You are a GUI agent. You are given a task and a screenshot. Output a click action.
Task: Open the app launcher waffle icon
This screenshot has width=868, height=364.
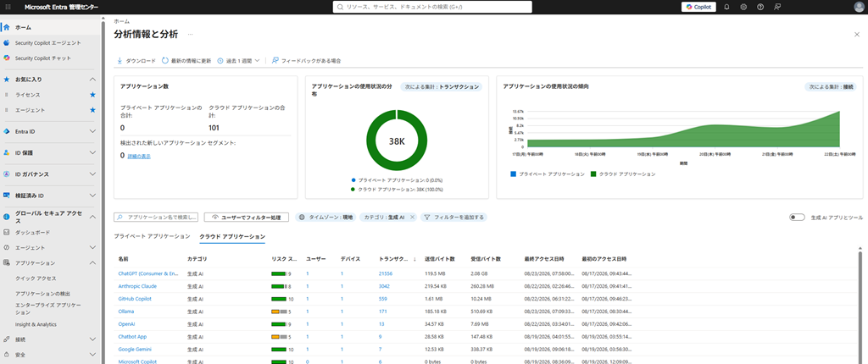(8, 7)
